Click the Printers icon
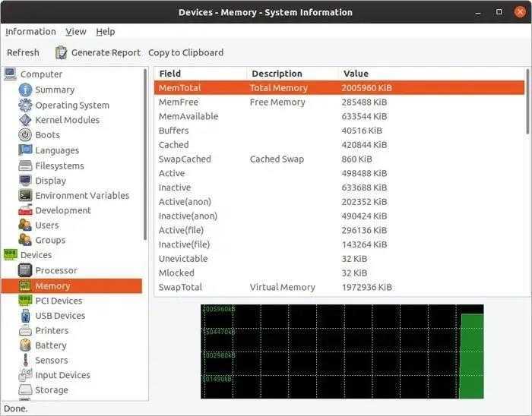The image size is (532, 416). pos(25,330)
